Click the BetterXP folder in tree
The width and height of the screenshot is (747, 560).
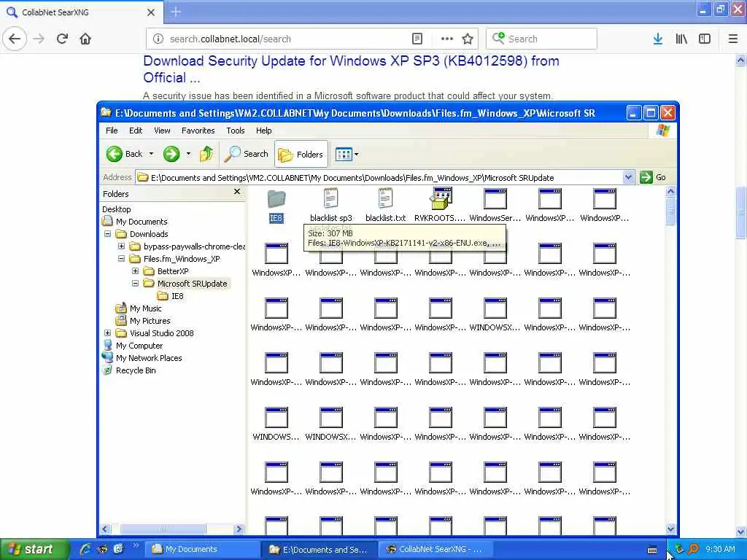172,271
